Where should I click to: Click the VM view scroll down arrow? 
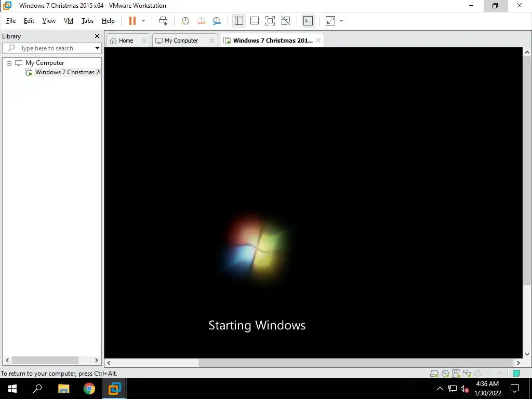[527, 354]
